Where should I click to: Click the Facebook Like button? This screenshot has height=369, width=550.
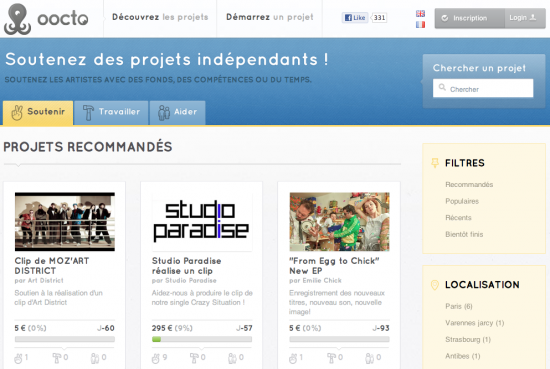click(355, 18)
